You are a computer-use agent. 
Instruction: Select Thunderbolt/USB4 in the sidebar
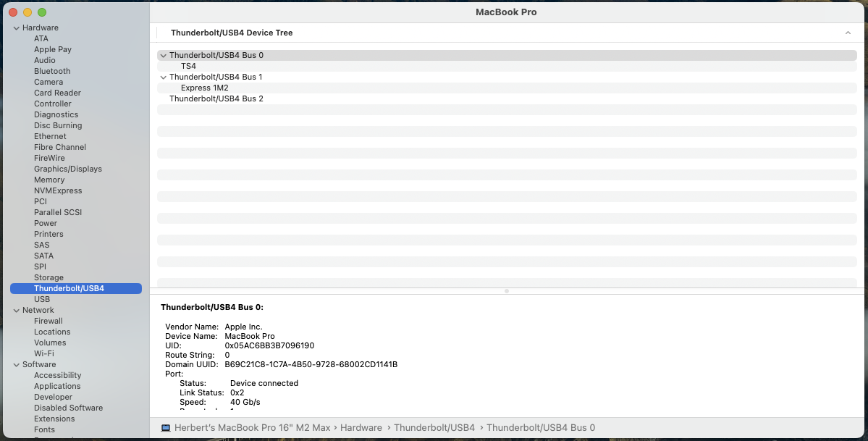[76, 288]
